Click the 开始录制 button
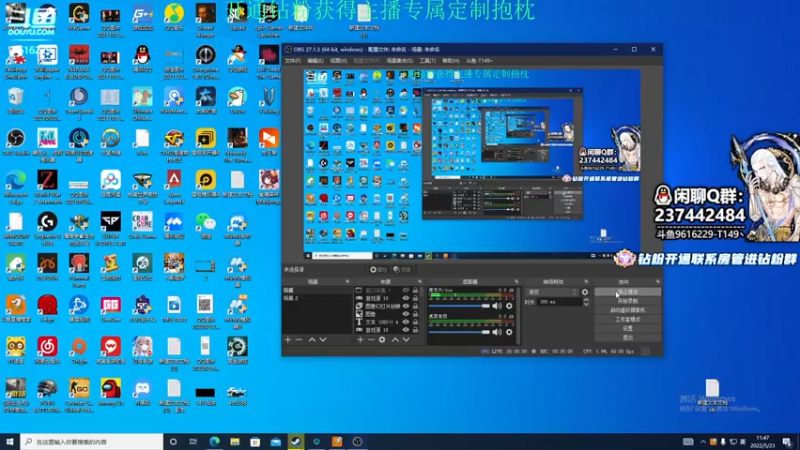The width and height of the screenshot is (800, 450). pyautogui.click(x=628, y=301)
